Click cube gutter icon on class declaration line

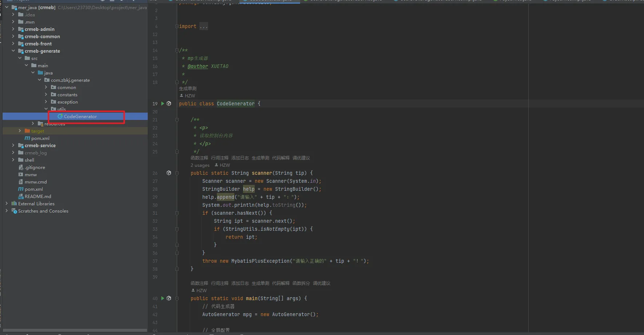169,104
